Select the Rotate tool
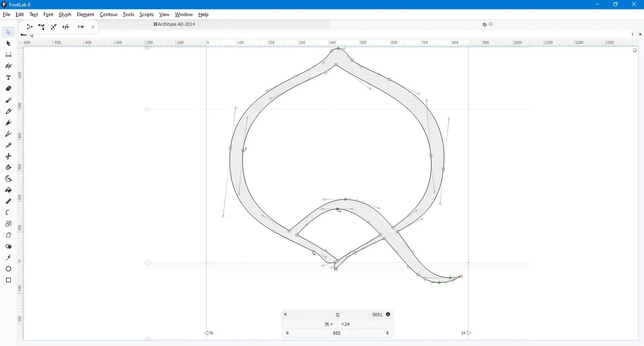The height and width of the screenshot is (346, 644). pyautogui.click(x=8, y=212)
